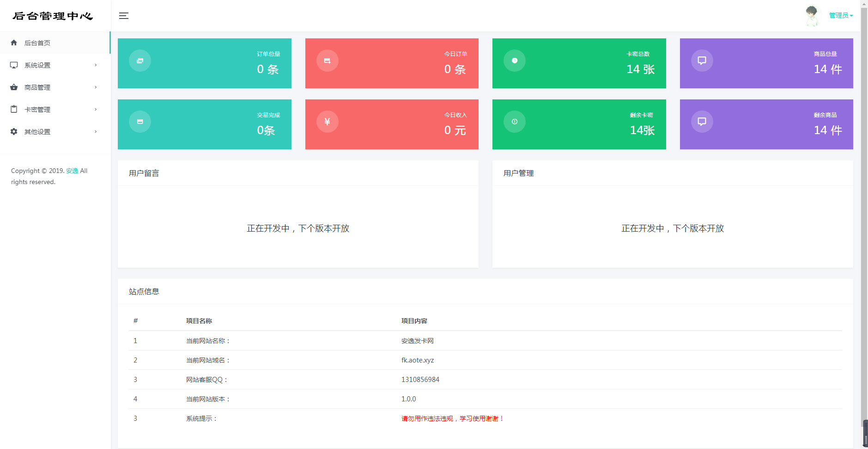Click the yen icon on 今日收入 card
868x449 pixels.
pyautogui.click(x=328, y=122)
